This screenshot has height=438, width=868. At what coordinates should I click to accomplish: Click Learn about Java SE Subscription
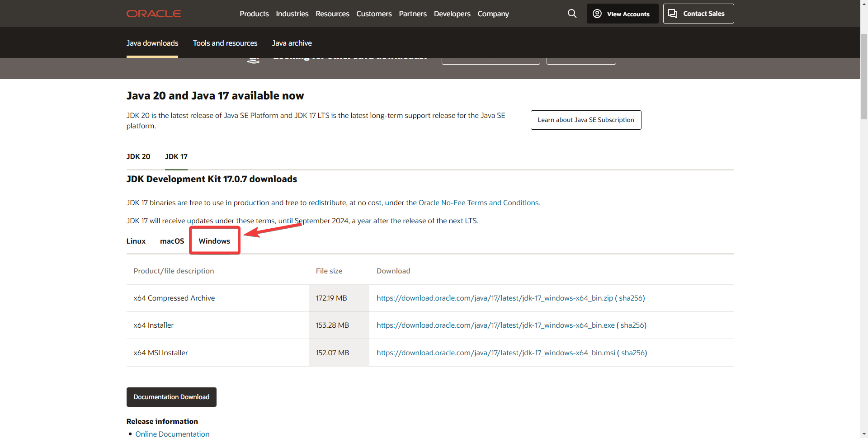pos(585,120)
